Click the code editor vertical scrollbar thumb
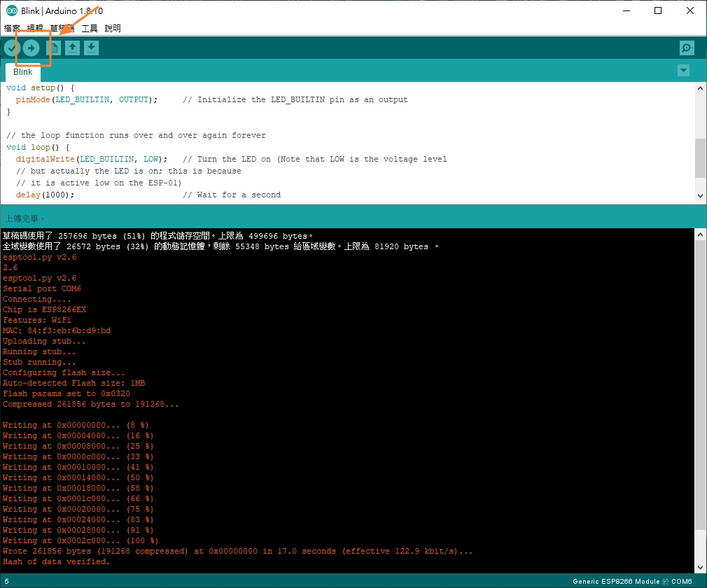Viewport: 707px width, 588px height. coord(700,157)
